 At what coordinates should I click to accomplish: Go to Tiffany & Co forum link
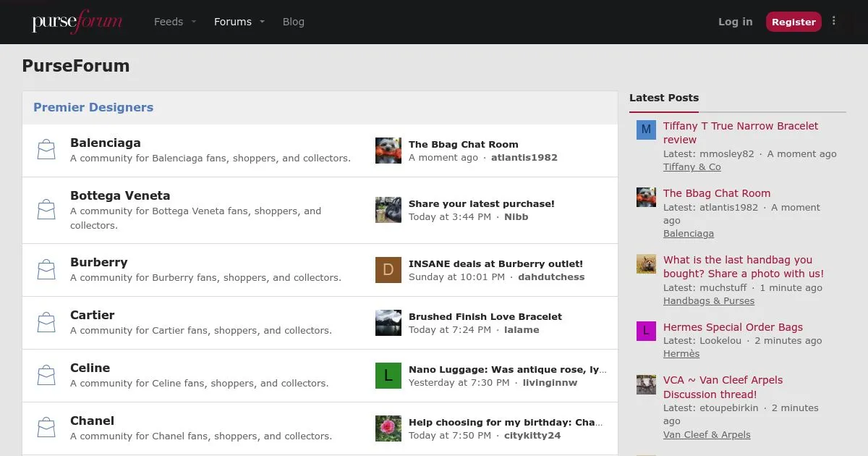[x=692, y=166]
